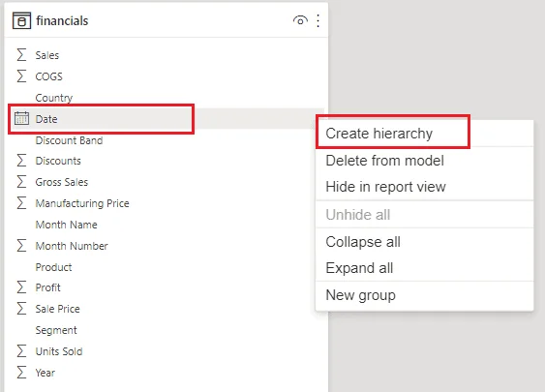Click the sigma icon beside Discounts
This screenshot has height=392, width=545.
(21, 161)
